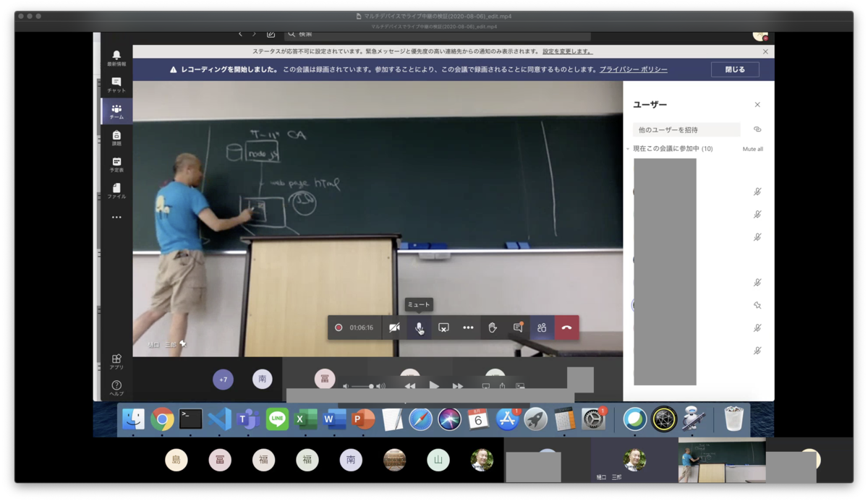Dismiss the status notification bar with X

[x=765, y=51]
